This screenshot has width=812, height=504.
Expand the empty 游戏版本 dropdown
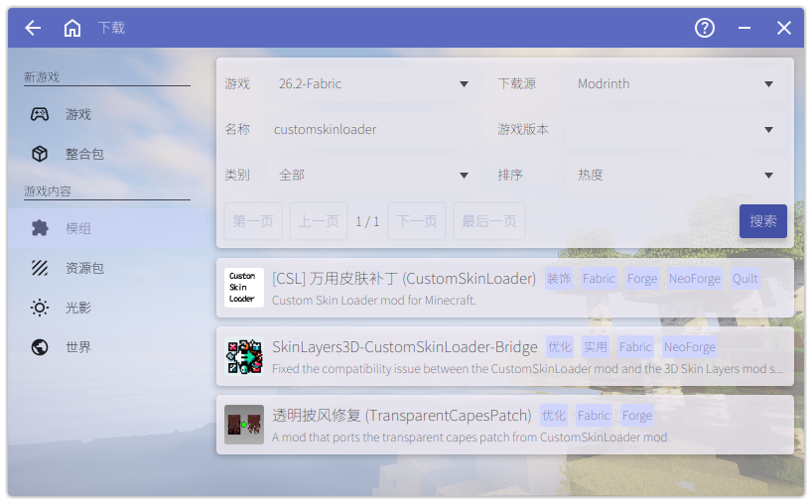[x=674, y=129]
